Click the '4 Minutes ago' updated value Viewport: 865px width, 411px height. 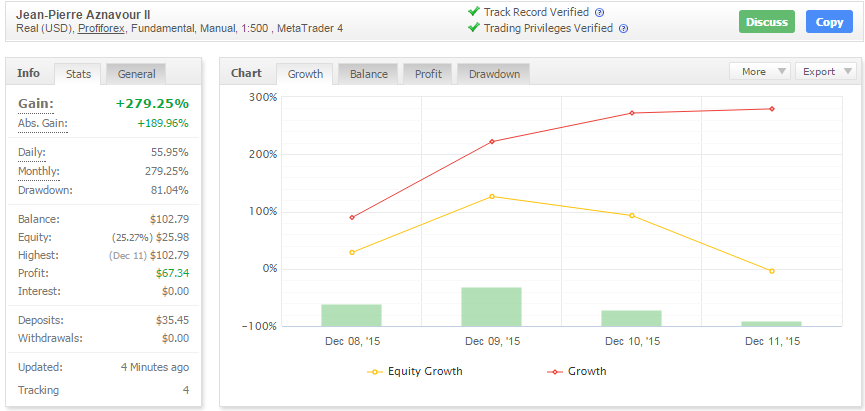click(x=155, y=367)
